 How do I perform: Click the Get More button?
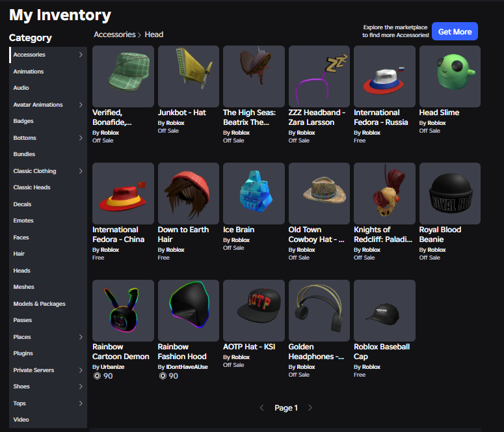455,31
